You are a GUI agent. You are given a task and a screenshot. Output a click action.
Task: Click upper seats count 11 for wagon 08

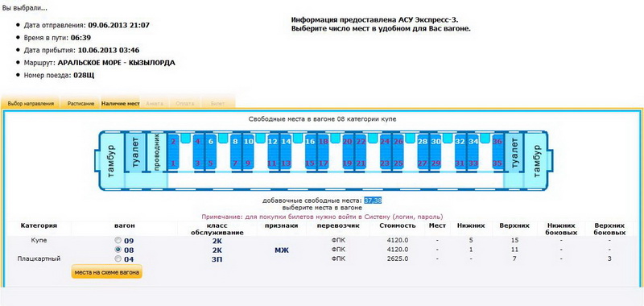pyautogui.click(x=514, y=250)
